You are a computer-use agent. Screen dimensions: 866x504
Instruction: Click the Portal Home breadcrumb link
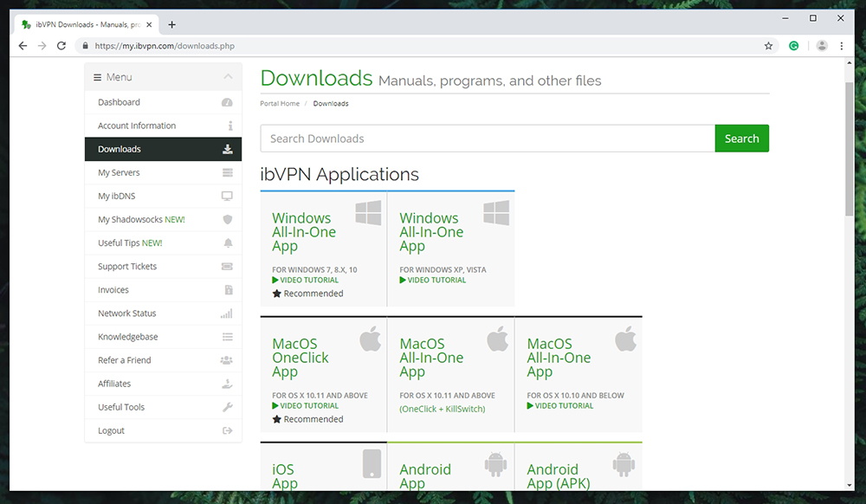280,104
